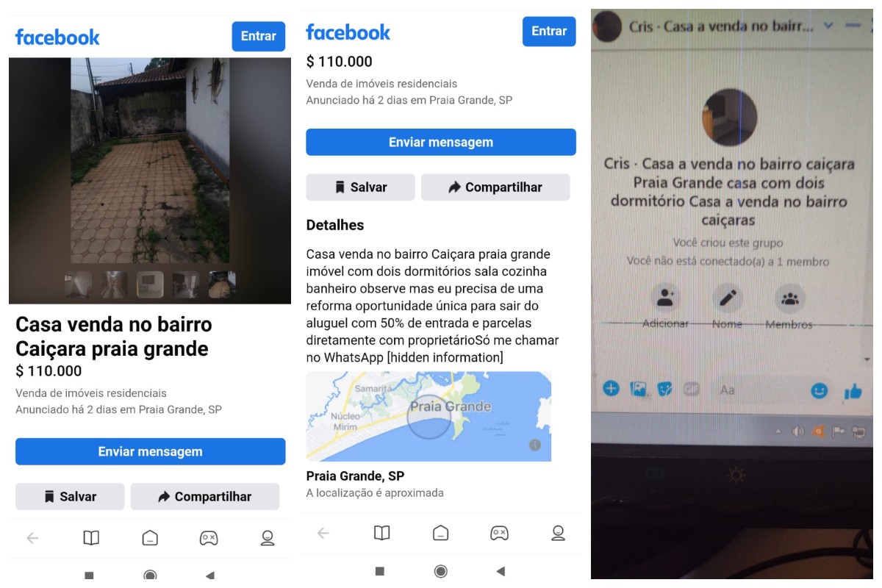Image resolution: width=882 pixels, height=588 pixels.
Task: Click Compartilhar button in middle screen
Action: 495,187
